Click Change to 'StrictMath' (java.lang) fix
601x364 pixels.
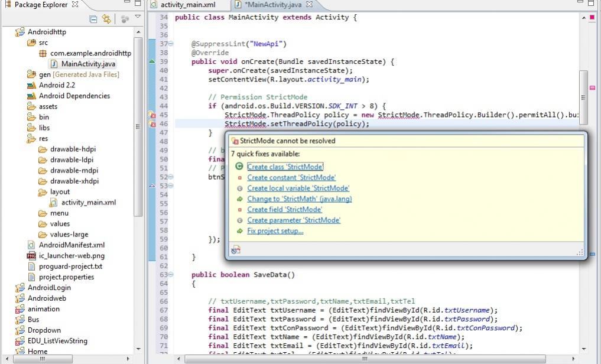300,199
